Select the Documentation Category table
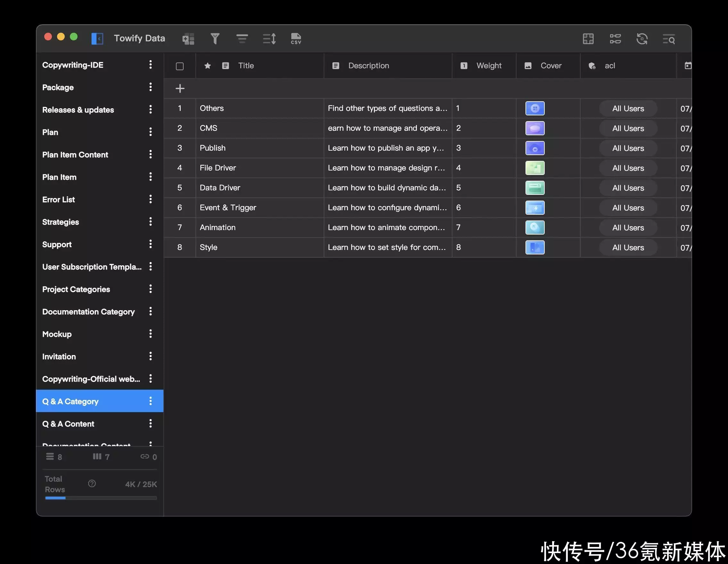 point(88,312)
